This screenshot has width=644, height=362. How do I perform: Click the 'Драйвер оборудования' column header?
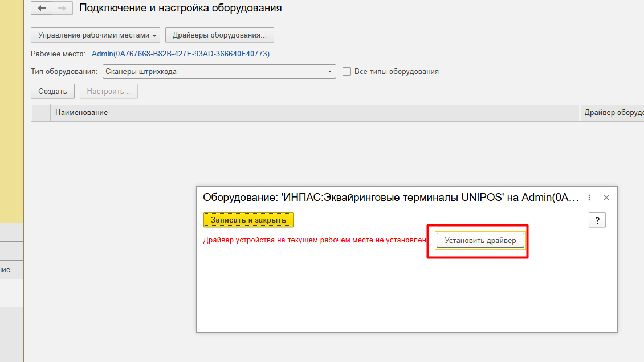(613, 113)
